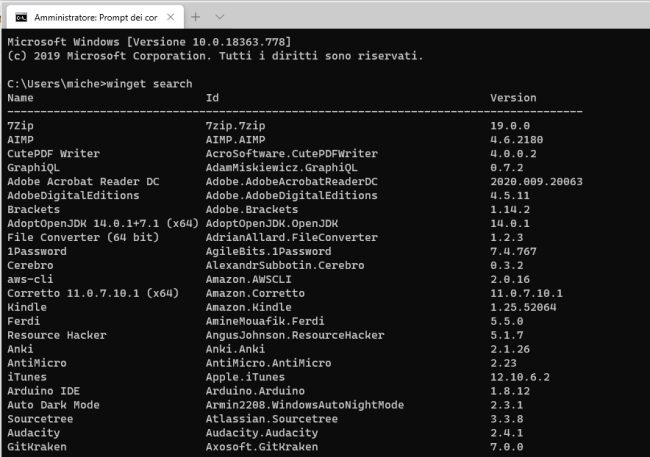Select the aws-cli name entry
Screen dimensions: 650x457
30,280
